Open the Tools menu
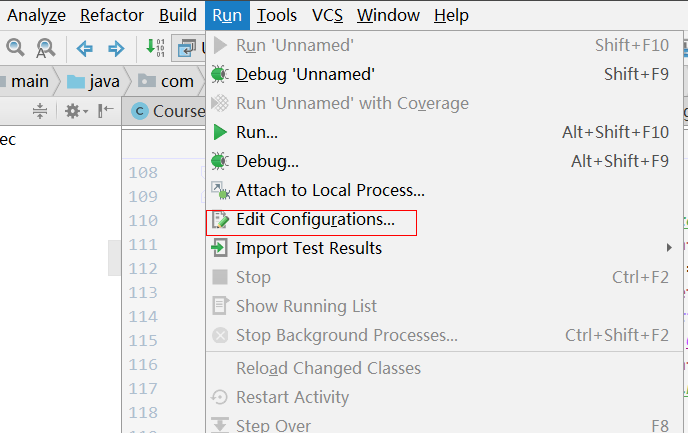 pos(276,15)
